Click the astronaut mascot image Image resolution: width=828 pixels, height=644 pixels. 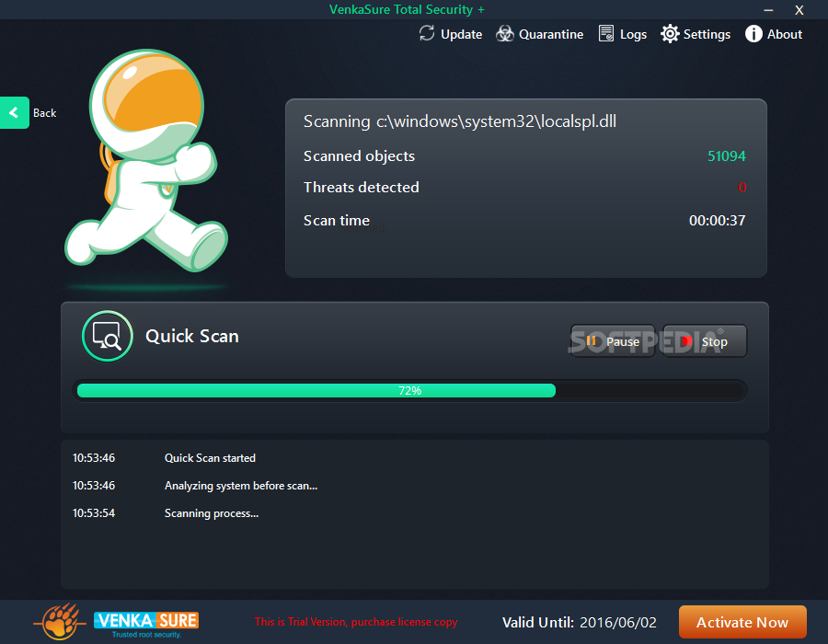coord(147,161)
